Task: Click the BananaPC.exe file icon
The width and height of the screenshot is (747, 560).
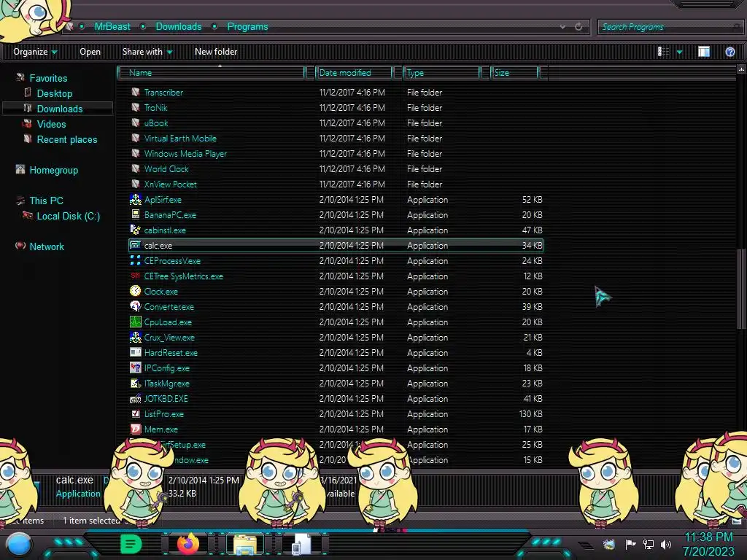Action: tap(135, 215)
